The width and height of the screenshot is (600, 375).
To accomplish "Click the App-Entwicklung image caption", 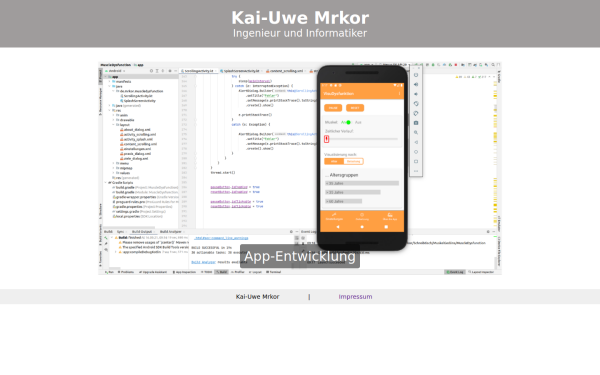I will 300,256.
